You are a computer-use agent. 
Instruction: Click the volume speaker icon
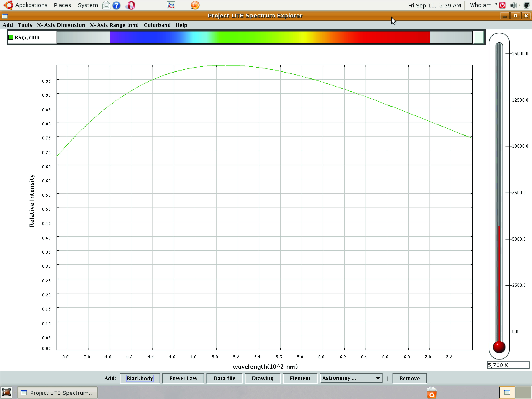(514, 5)
